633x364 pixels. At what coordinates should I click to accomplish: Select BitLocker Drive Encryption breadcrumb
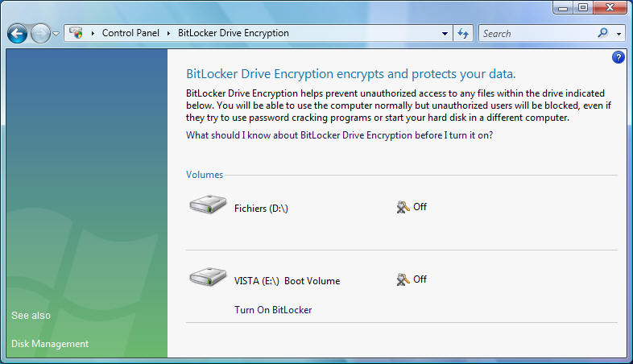(233, 34)
